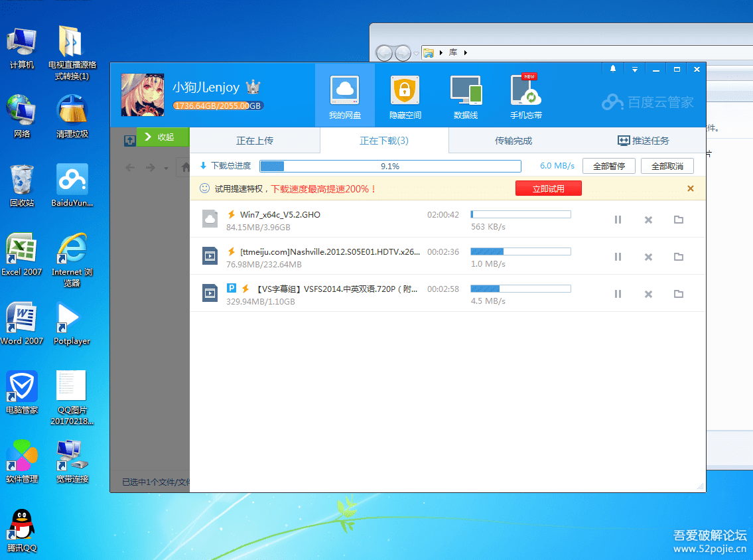753x560 pixels.
Task: Click the Win7_x64c_V5.2.GHO file name
Action: point(280,215)
